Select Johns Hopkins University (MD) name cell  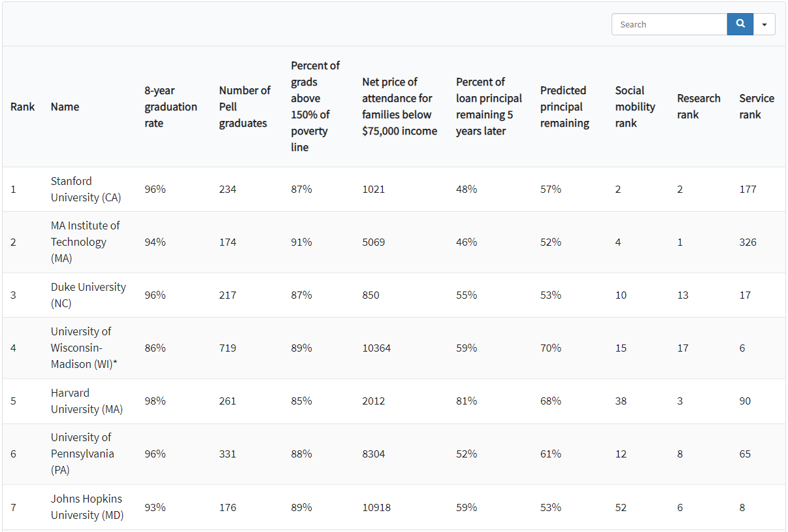coord(87,507)
